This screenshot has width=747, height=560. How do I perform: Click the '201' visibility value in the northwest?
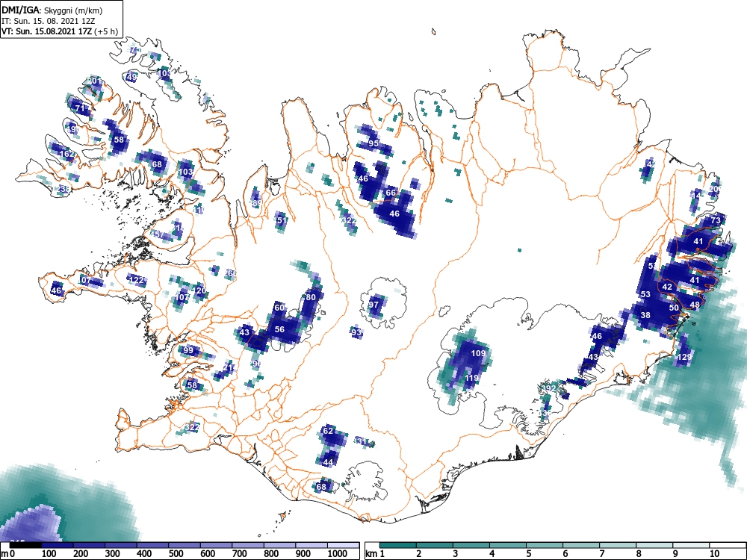(x=96, y=81)
